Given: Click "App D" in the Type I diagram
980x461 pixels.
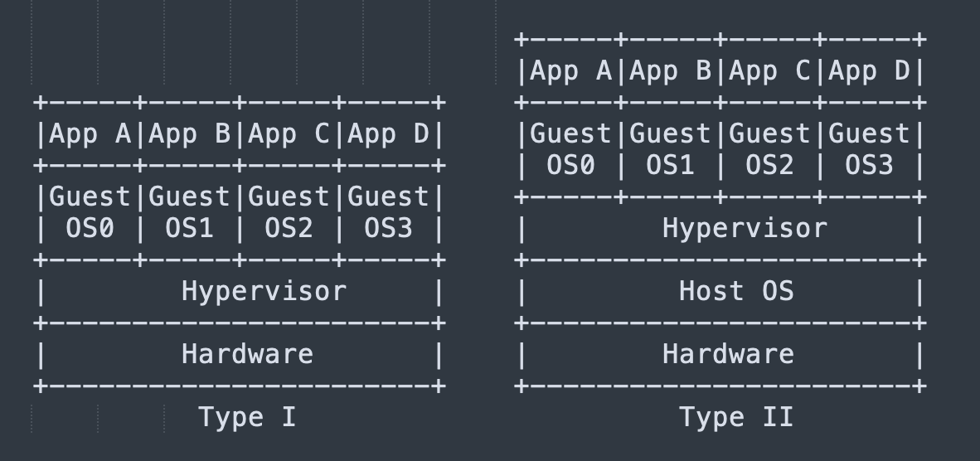Looking at the screenshot, I should (388, 134).
